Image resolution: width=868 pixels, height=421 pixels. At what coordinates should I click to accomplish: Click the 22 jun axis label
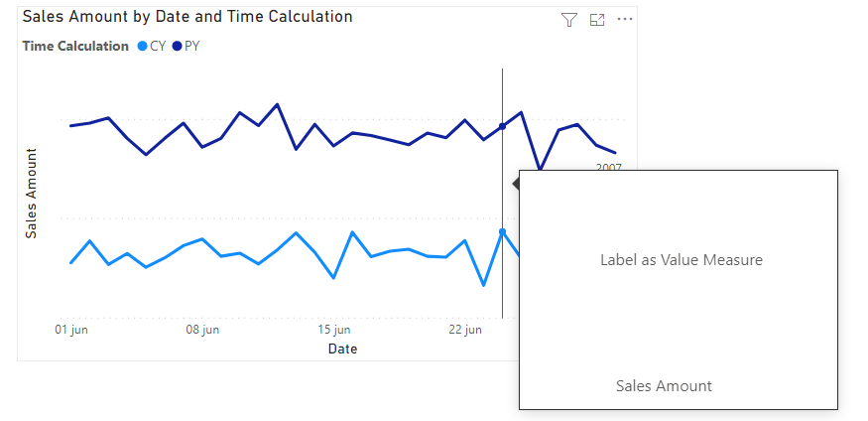(x=465, y=330)
